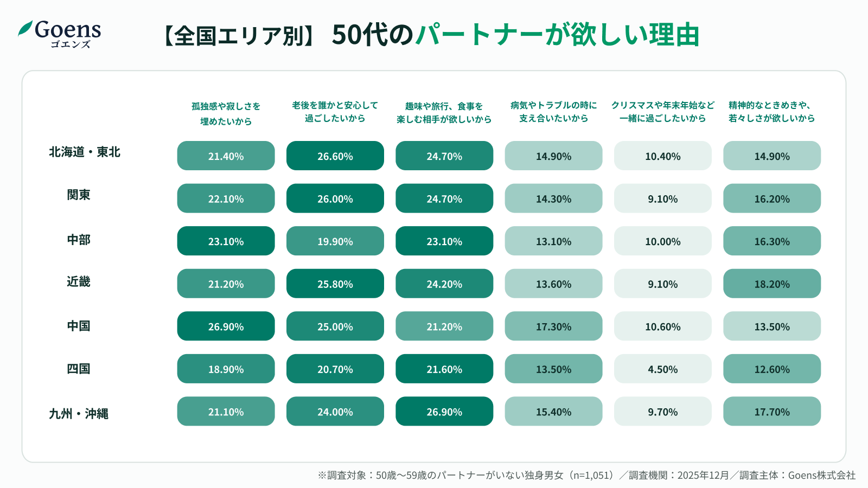Click the 老後を誰かと安心して過ごしたいから column header
This screenshot has width=868, height=488.
[335, 112]
